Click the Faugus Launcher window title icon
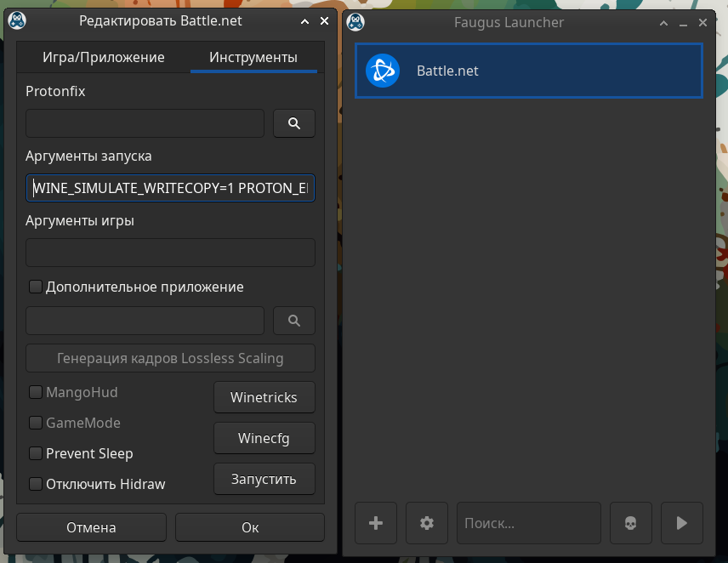728x563 pixels. pyautogui.click(x=356, y=22)
